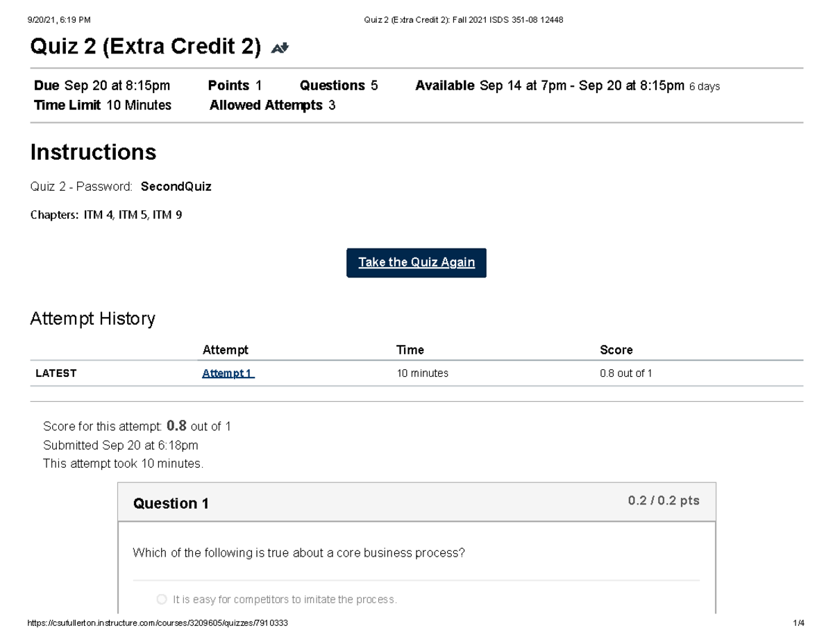833x644 pixels.
Task: Click the Attempt column header
Action: [226, 350]
